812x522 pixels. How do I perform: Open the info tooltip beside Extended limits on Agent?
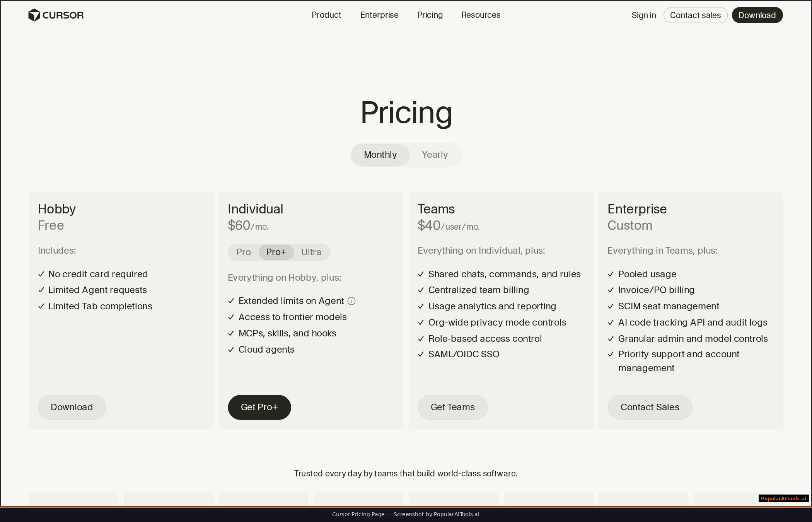(351, 301)
